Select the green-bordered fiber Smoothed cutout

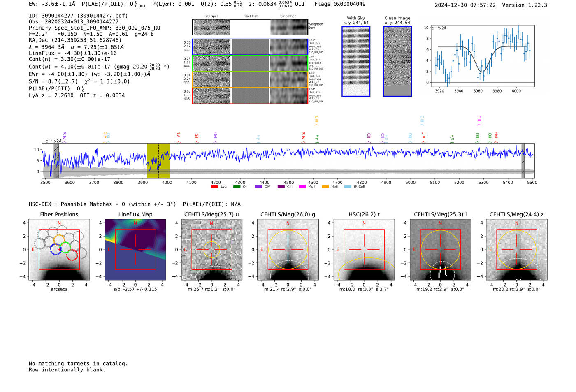click(289, 63)
